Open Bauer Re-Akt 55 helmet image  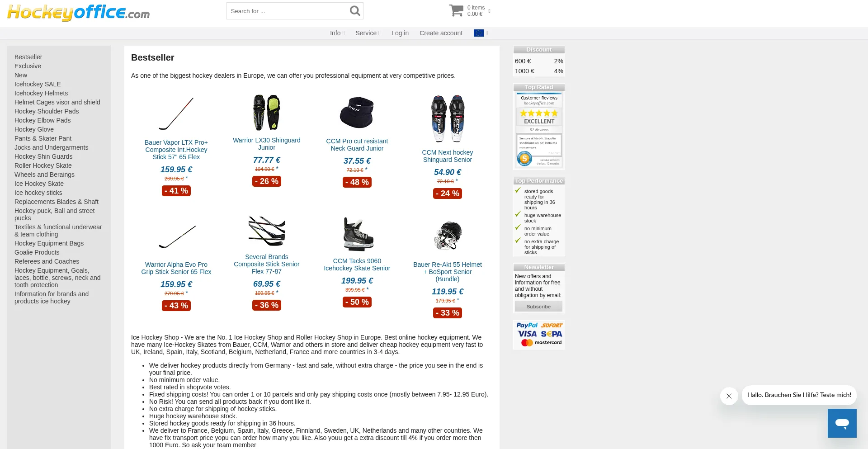tap(448, 236)
